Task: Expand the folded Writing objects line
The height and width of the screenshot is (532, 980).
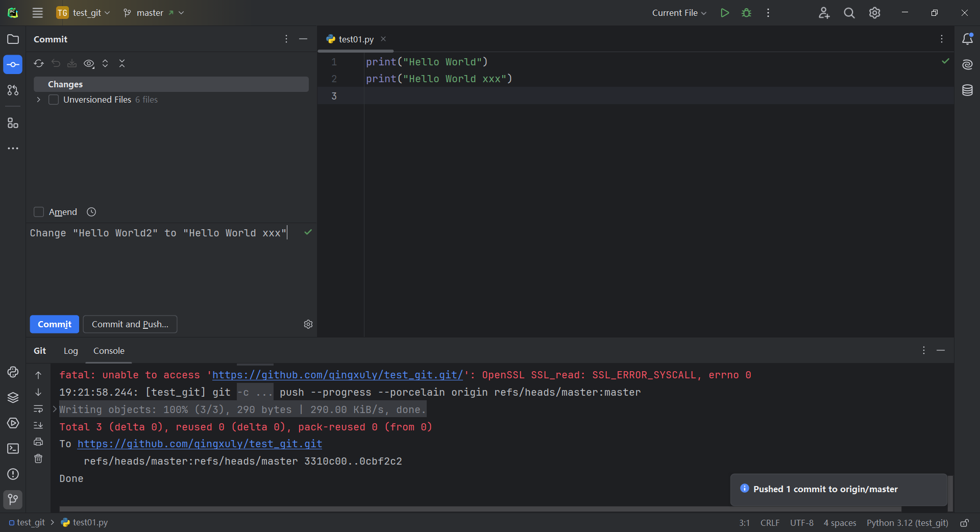Action: (55, 409)
